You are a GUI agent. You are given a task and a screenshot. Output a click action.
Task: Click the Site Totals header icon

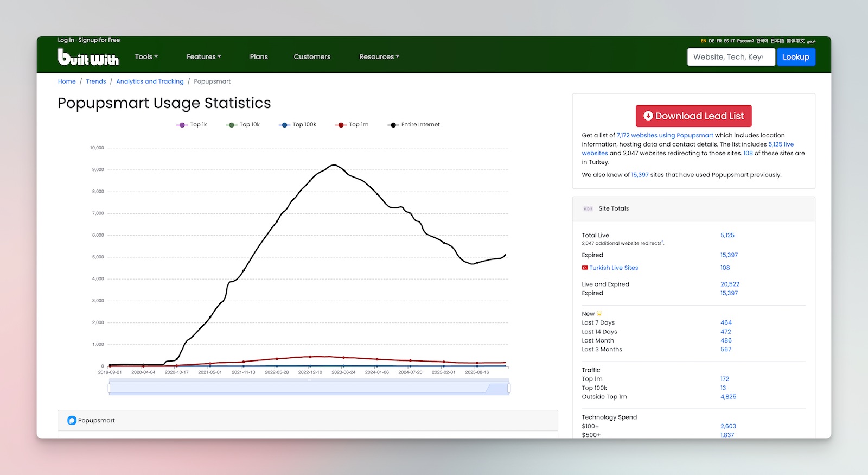[x=588, y=208]
